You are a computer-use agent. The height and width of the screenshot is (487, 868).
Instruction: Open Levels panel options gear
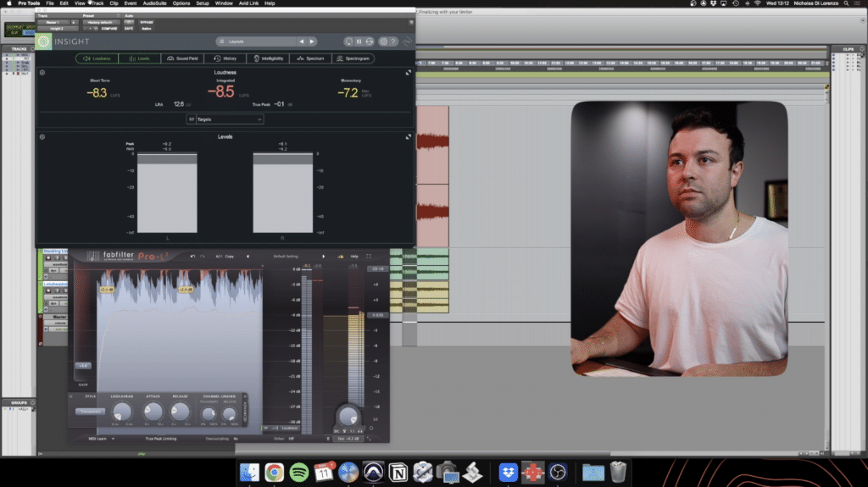42,136
